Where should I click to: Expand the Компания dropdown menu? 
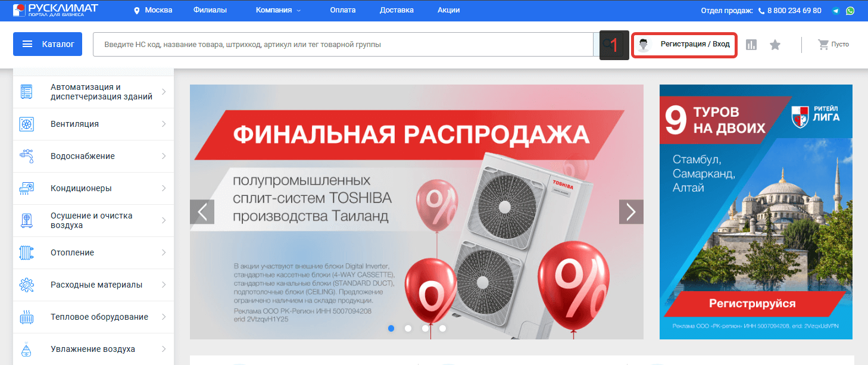click(x=278, y=10)
